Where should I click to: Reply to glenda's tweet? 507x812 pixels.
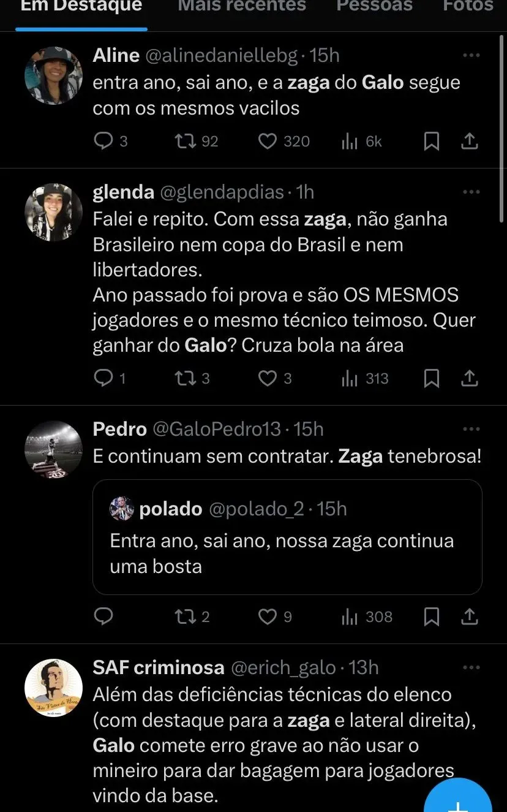[x=102, y=379]
